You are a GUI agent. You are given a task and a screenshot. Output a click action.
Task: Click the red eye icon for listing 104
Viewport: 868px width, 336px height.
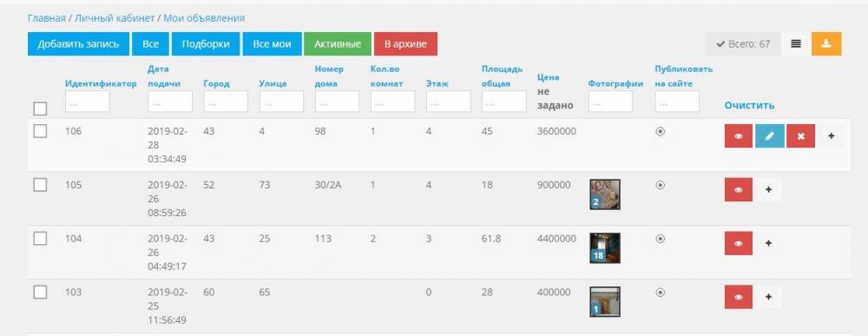pyautogui.click(x=739, y=243)
